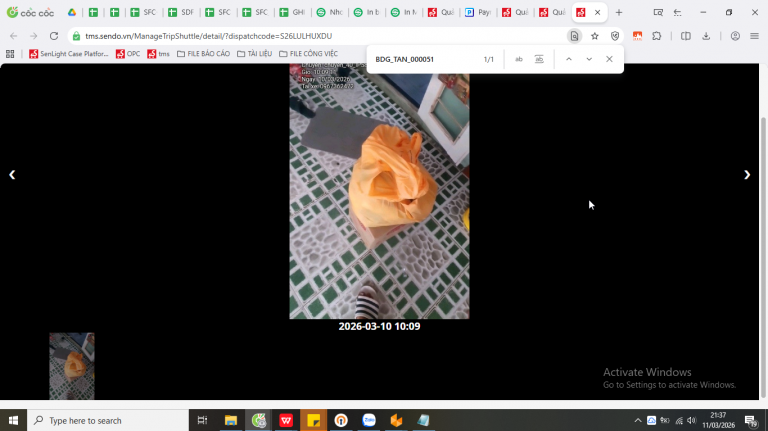Open SenLight Case Platform bookmark
The height and width of the screenshot is (431, 768).
click(x=69, y=54)
